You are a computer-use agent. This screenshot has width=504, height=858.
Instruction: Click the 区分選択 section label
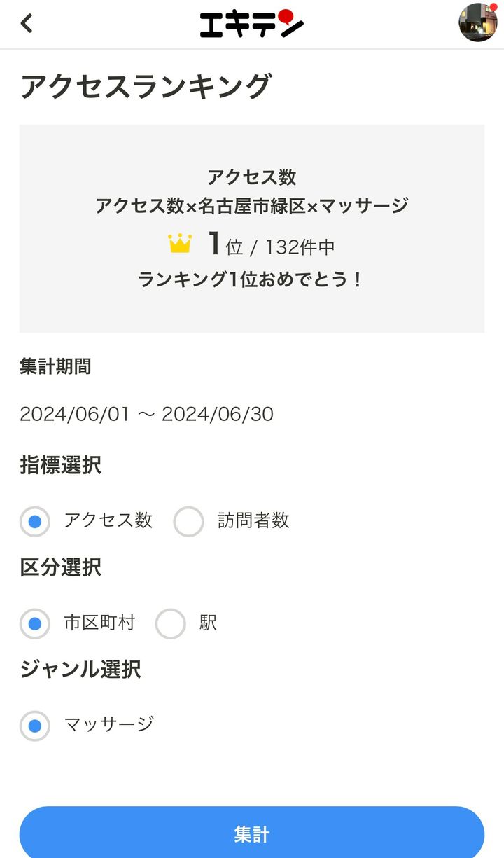60,567
